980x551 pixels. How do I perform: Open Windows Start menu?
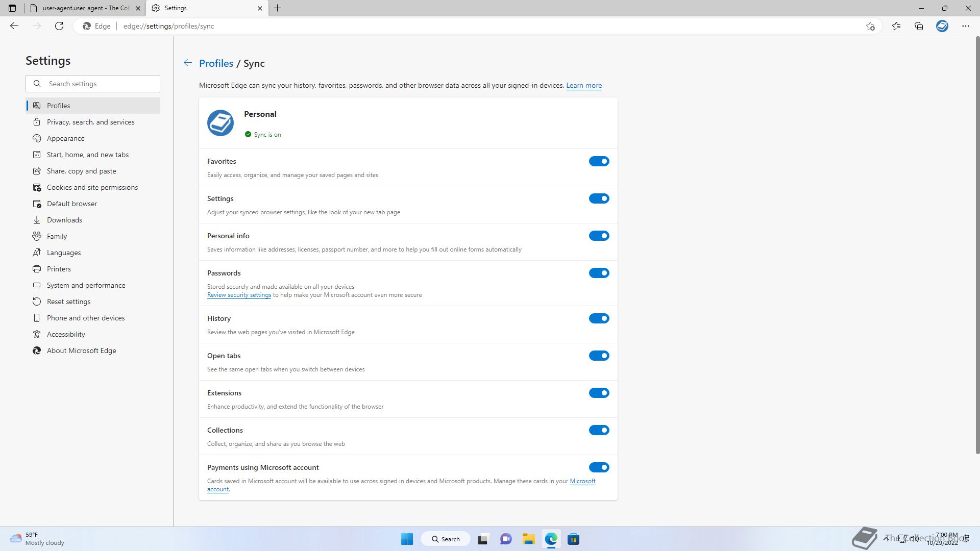pos(407,539)
